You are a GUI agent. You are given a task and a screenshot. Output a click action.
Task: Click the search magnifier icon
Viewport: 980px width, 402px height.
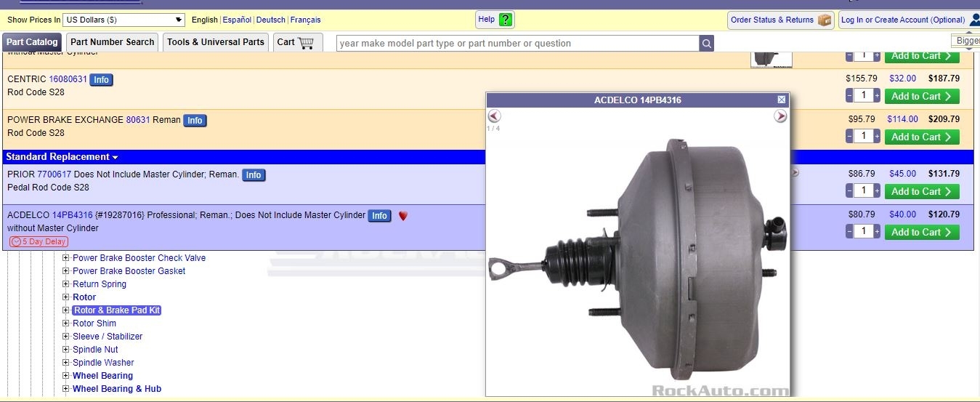point(707,44)
